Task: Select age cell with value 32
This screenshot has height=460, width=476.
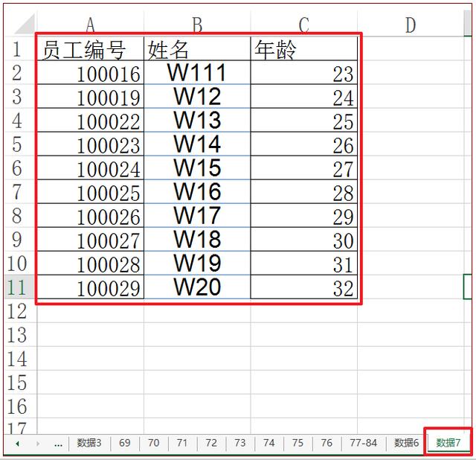Action: [304, 287]
